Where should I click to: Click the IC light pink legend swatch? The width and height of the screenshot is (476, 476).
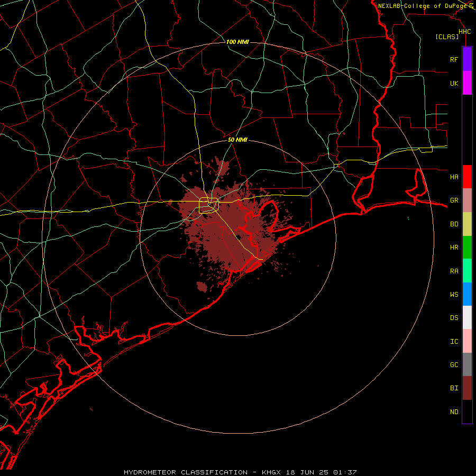pyautogui.click(x=467, y=341)
